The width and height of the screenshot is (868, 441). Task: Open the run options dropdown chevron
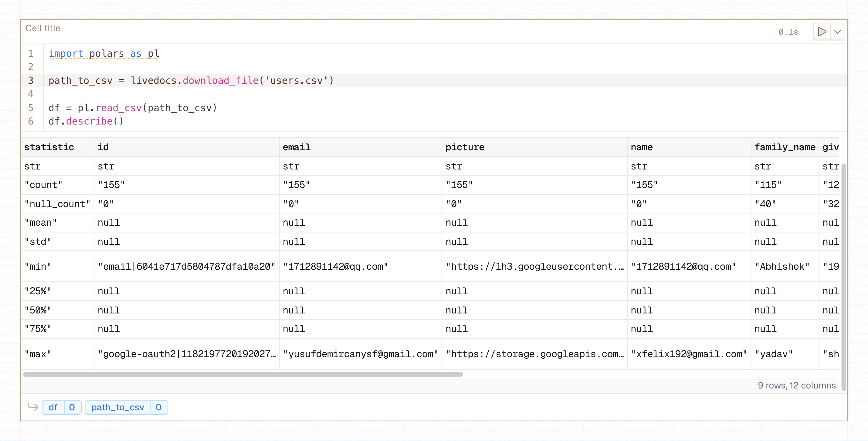837,32
